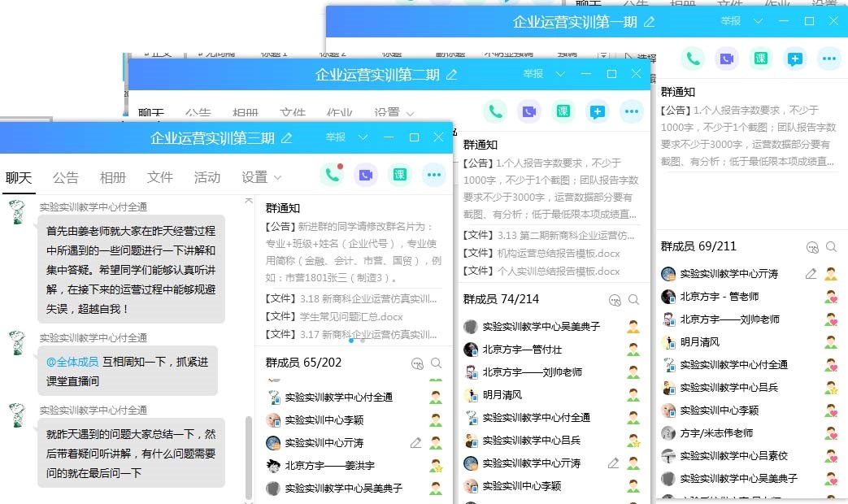
Task: Search group members in 第三期 member list
Action: (437, 363)
